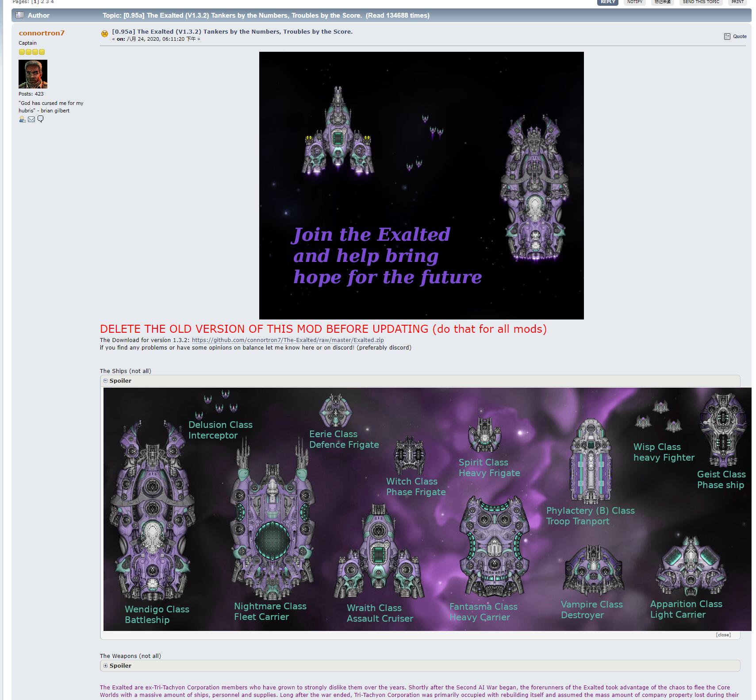Click the Join the Exalted banner image
Screen dimensions: 756x700
pyautogui.click(x=421, y=185)
